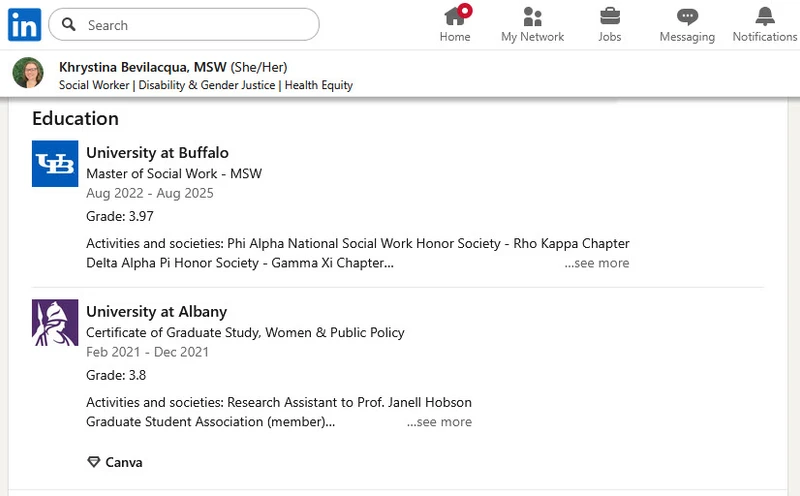The image size is (800, 496).
Task: Open Notifications bell icon
Action: click(x=765, y=16)
